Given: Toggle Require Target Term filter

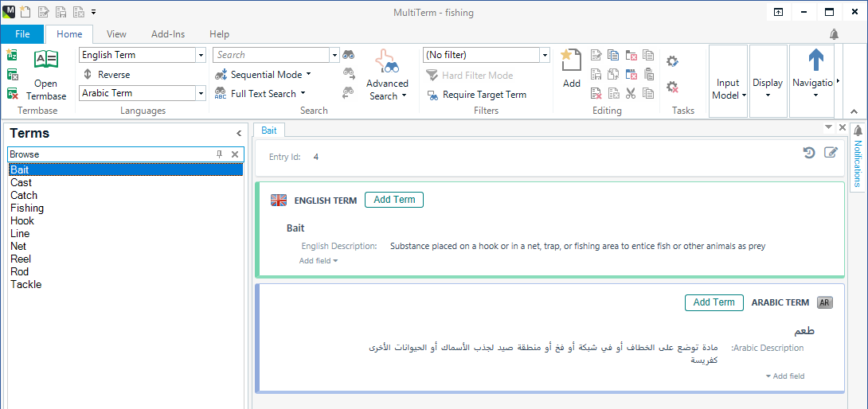Looking at the screenshot, I should click(477, 95).
